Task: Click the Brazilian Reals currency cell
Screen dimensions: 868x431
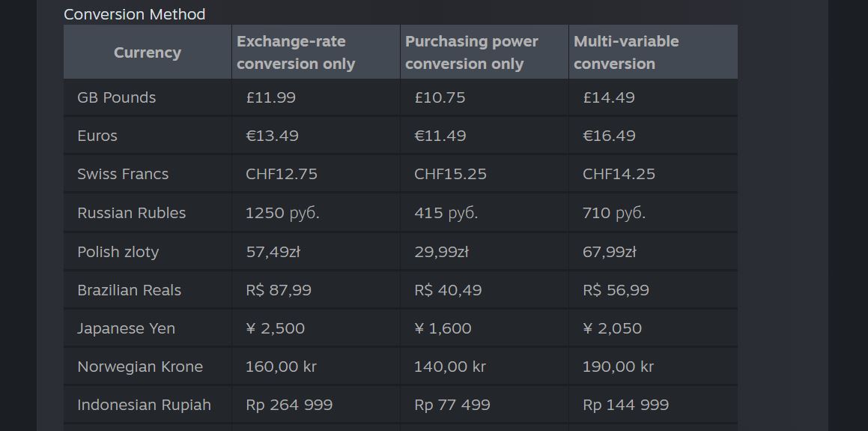Action: [x=129, y=290]
